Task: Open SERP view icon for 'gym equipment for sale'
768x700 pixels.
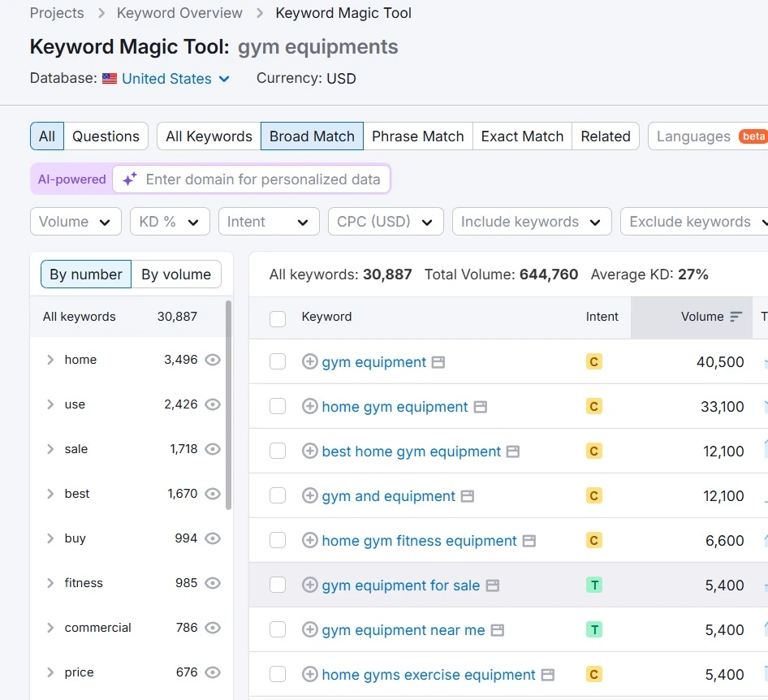Action: pyautogui.click(x=493, y=585)
